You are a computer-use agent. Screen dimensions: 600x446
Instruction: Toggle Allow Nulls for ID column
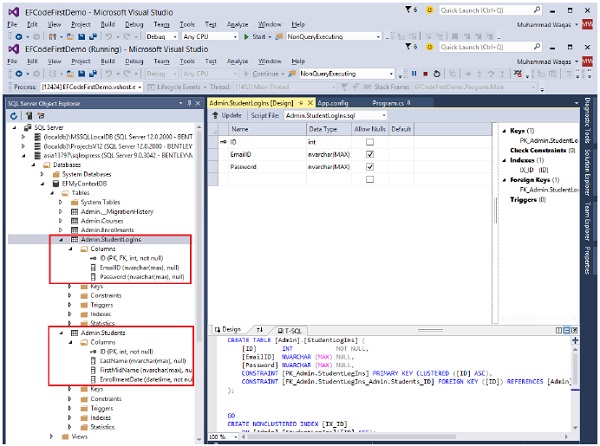(369, 142)
